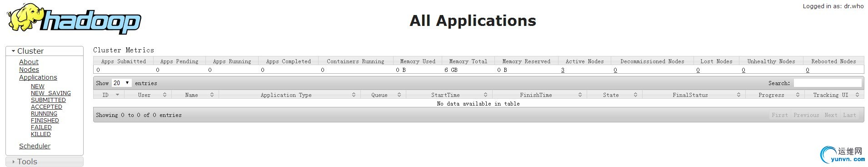The height and width of the screenshot is (167, 868).
Task: Click 'Showing 0 to 0 of 0 entries'
Action: point(139,115)
